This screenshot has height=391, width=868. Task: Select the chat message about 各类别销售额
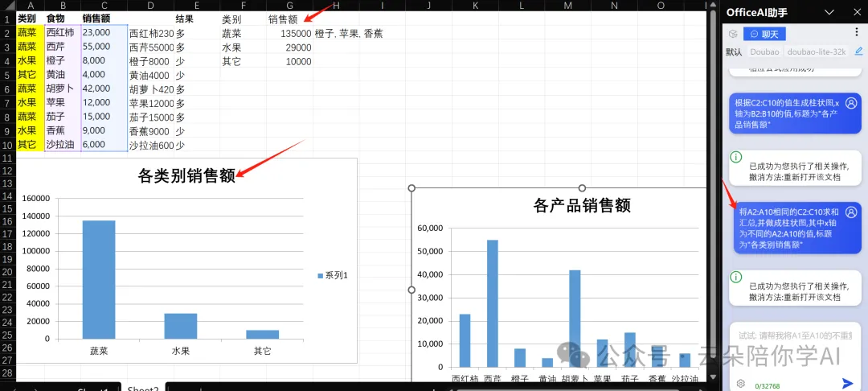coord(797,228)
